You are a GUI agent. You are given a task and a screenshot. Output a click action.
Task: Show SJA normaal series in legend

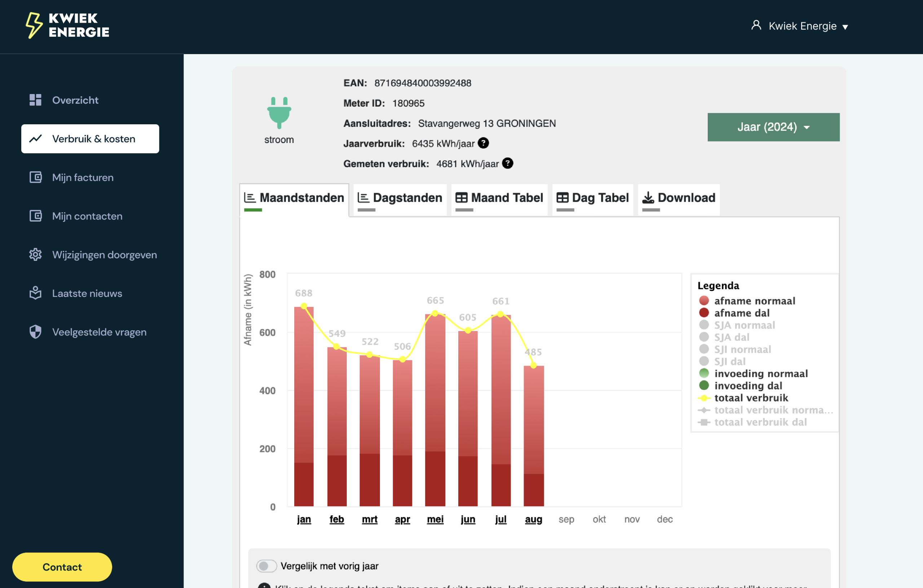point(744,325)
